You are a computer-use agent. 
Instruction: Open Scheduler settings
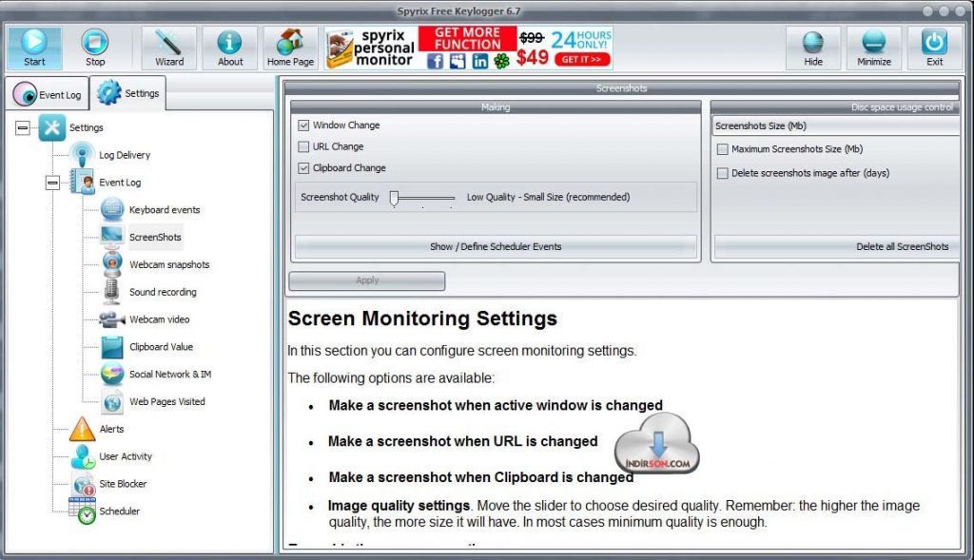(119, 511)
